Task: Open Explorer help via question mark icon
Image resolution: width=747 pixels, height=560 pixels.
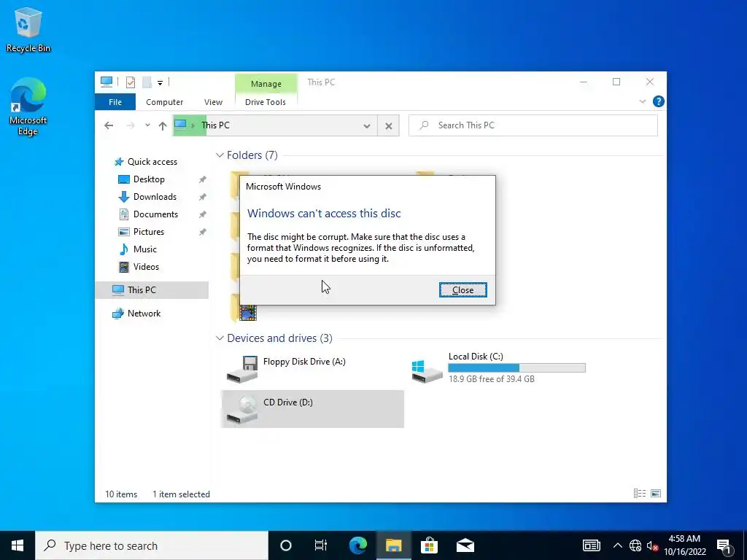Action: pos(659,101)
